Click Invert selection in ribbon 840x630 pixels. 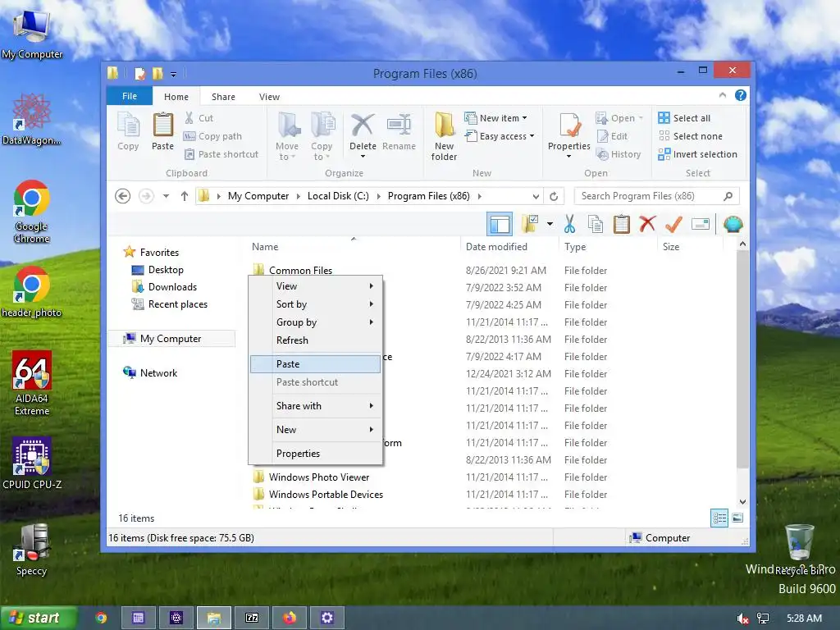pyautogui.click(x=698, y=154)
